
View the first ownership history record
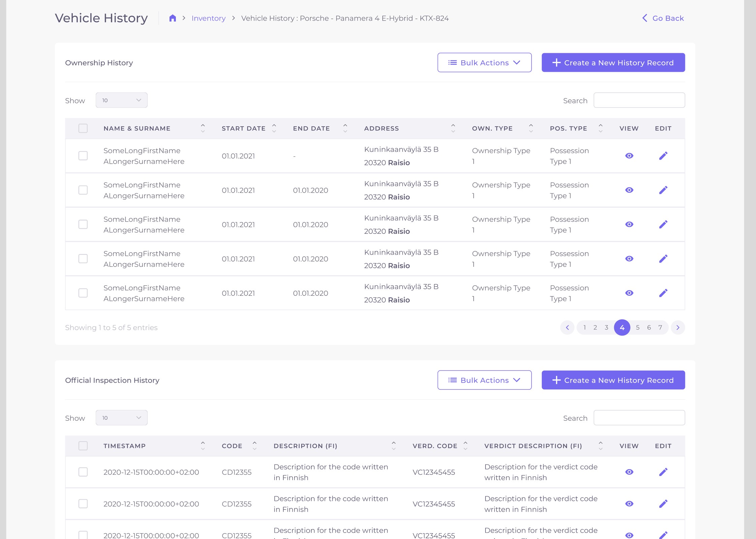coord(629,156)
